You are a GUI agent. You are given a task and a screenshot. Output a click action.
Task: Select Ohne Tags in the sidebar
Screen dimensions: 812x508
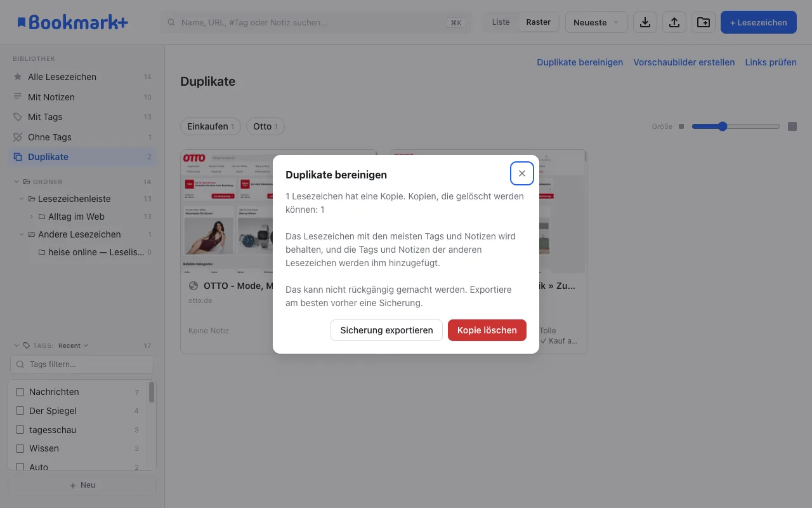82,137
